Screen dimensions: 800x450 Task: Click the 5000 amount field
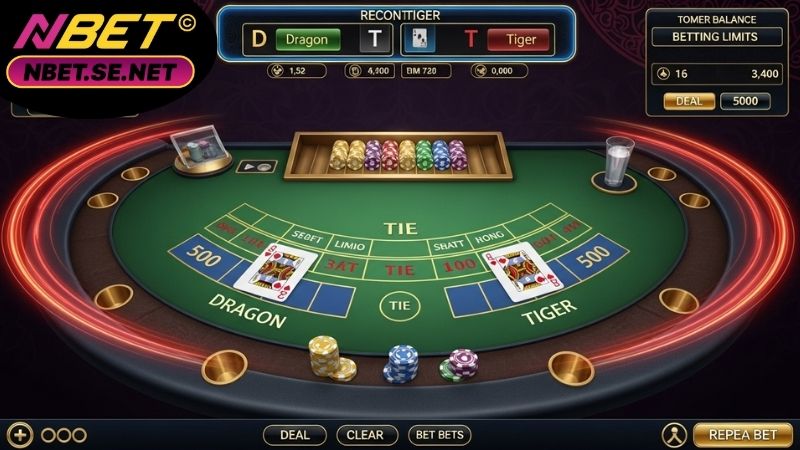pos(745,101)
